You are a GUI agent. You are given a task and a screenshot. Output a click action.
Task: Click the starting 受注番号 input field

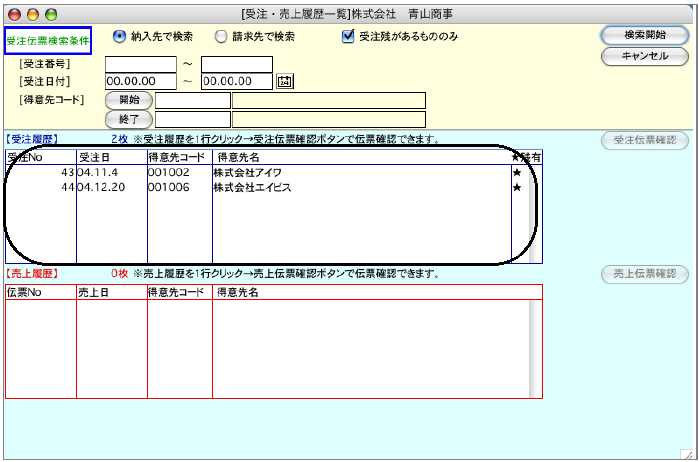click(140, 64)
